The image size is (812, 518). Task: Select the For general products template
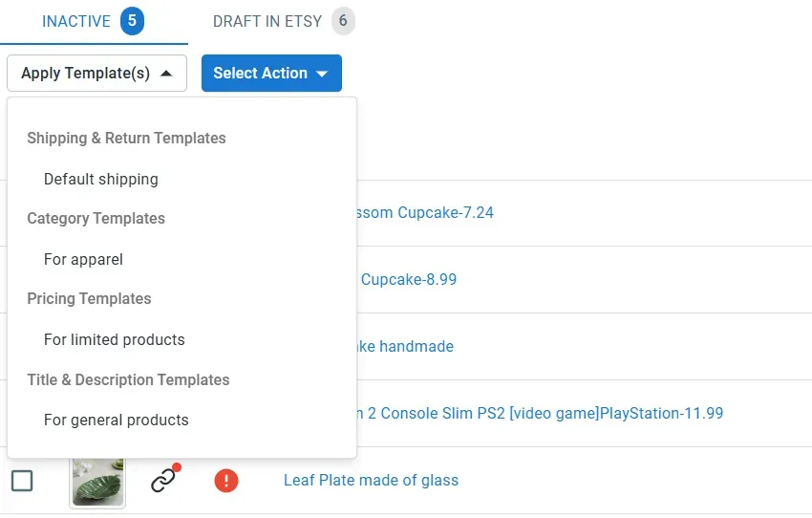(x=116, y=421)
